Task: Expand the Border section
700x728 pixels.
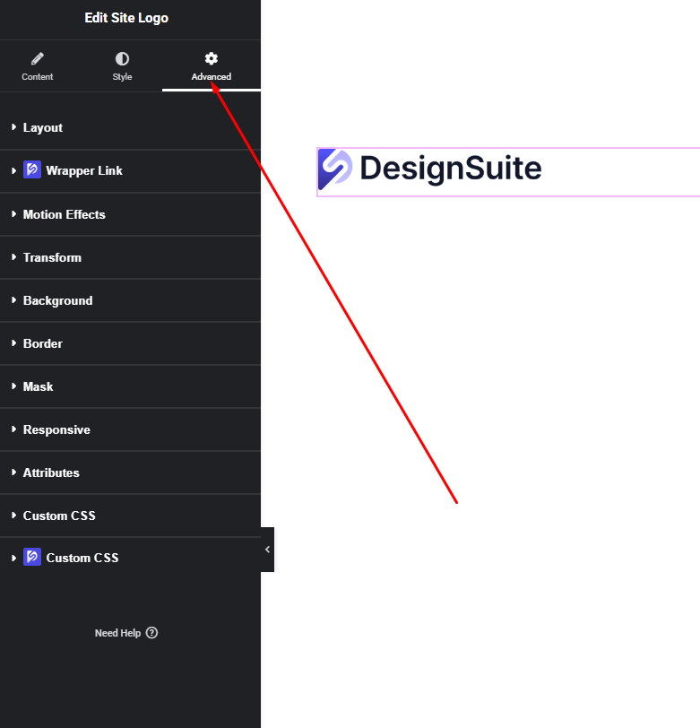Action: tap(42, 343)
